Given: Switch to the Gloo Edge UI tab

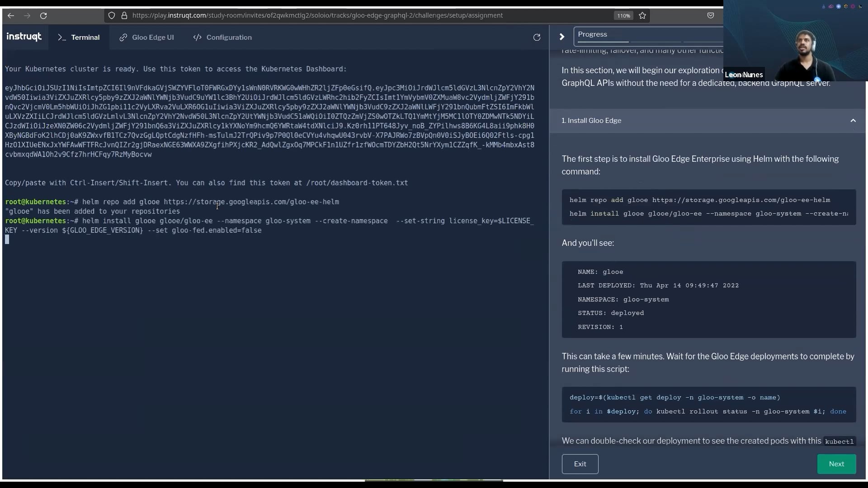Looking at the screenshot, I should click(x=146, y=38).
